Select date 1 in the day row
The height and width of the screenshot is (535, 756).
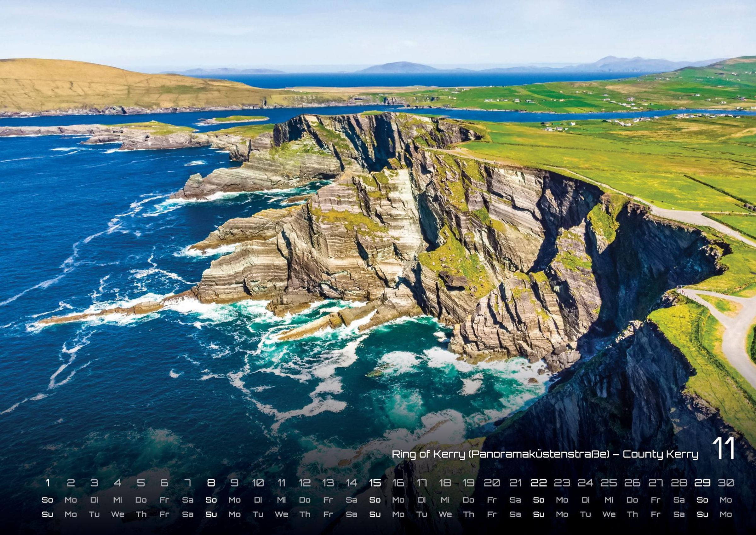click(48, 483)
